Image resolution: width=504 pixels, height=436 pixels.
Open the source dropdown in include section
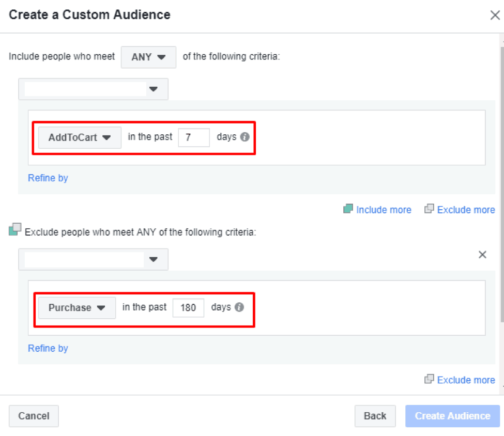point(93,89)
